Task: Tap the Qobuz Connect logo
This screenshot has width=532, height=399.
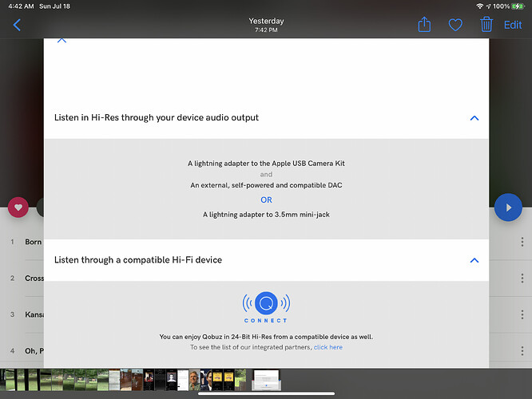Action: (x=265, y=303)
